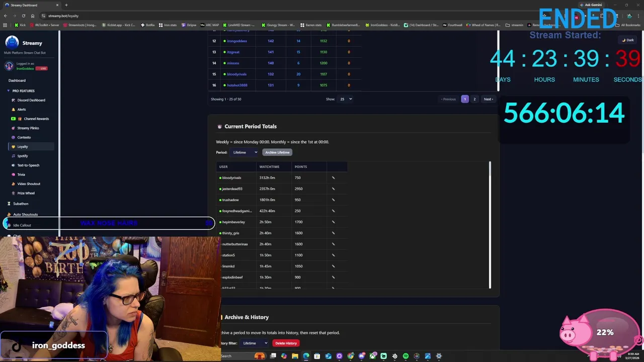Open Microsoft Store from taskbar

click(x=317, y=356)
